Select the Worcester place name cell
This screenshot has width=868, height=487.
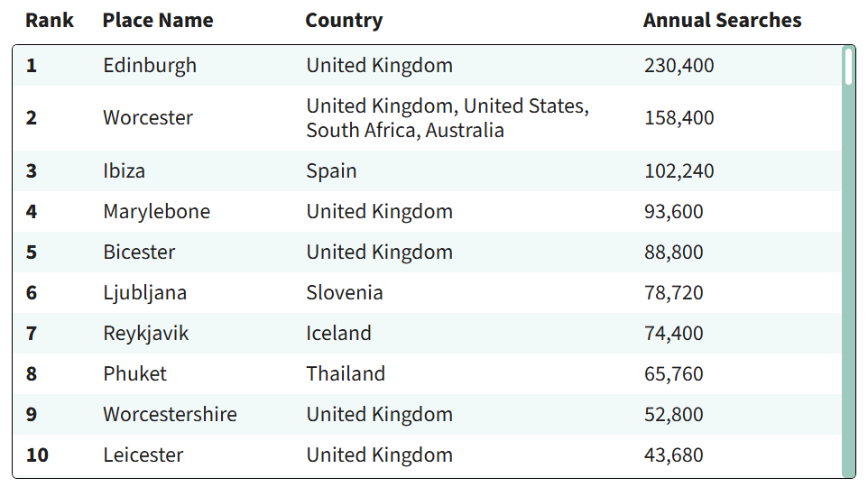coord(148,118)
